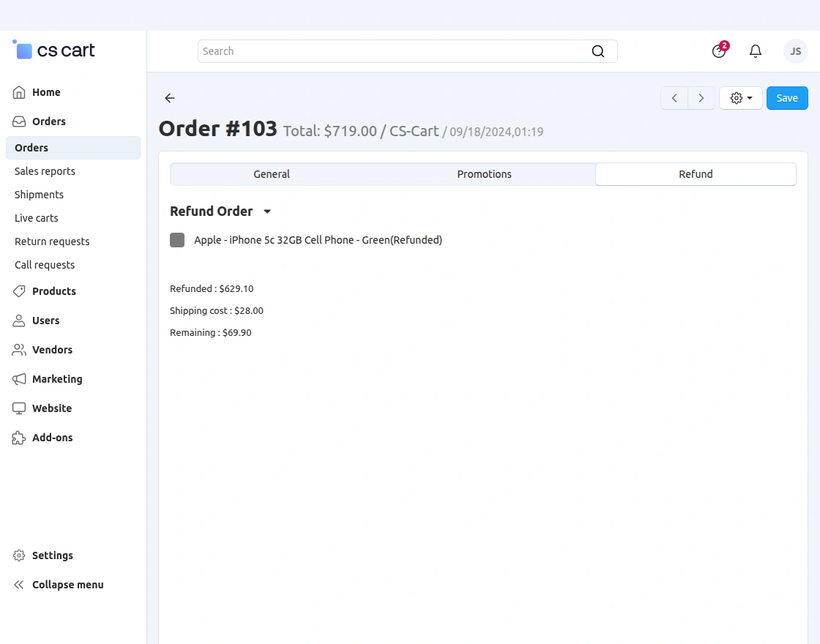Select the Refund tab

696,175
